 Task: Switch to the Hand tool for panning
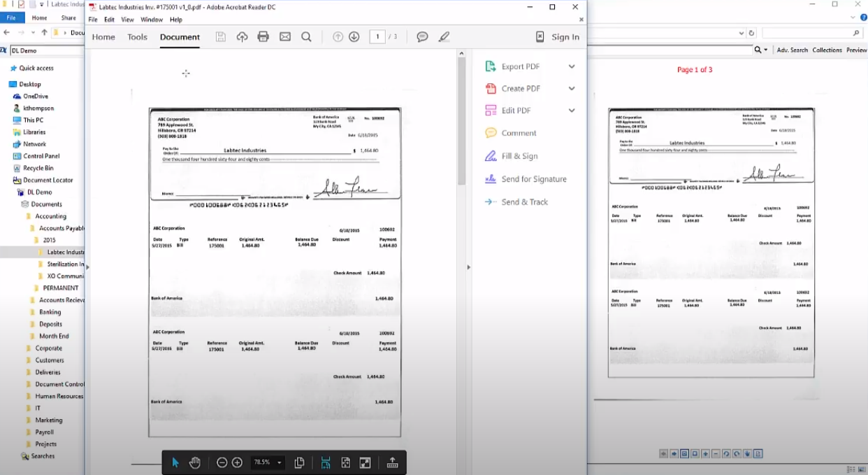coord(194,462)
